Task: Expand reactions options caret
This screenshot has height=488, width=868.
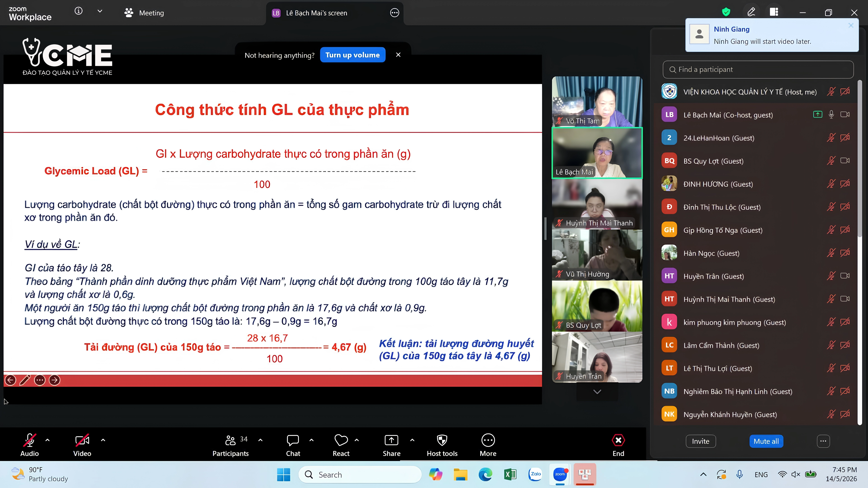Action: pyautogui.click(x=357, y=440)
